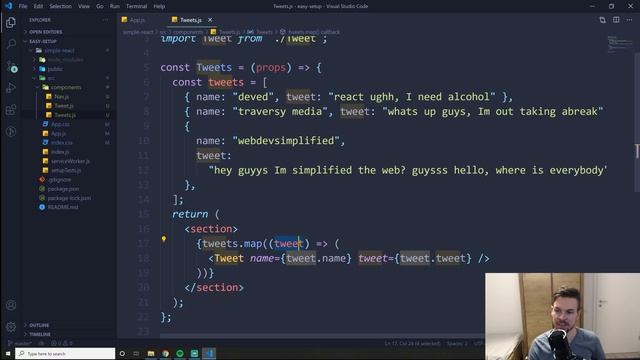Viewport: 640px width, 360px height.
Task: Click Tweets.js in the breadcrumb path
Action: (229, 32)
